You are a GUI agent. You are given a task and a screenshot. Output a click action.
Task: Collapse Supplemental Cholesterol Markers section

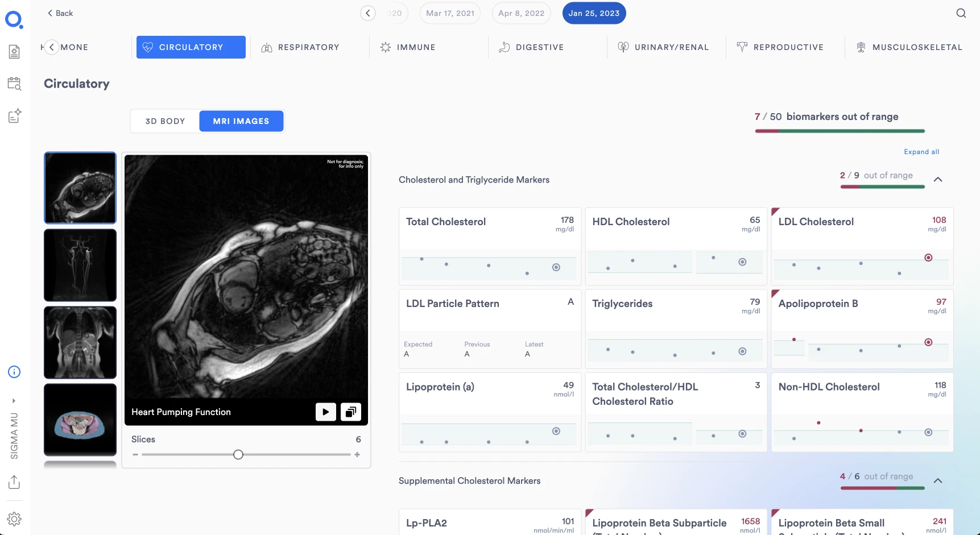point(938,481)
